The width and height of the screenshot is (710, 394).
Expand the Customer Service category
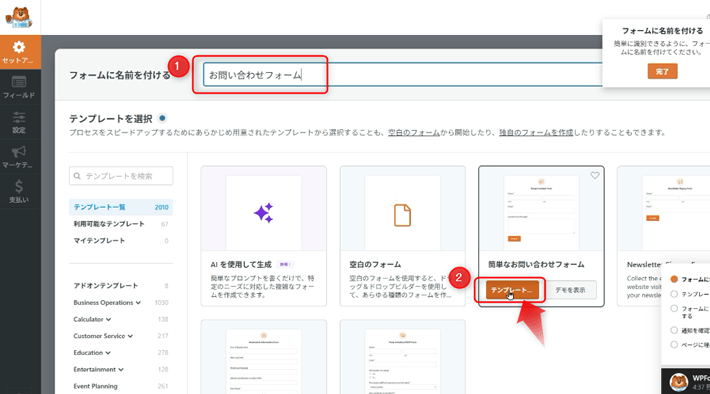click(103, 336)
